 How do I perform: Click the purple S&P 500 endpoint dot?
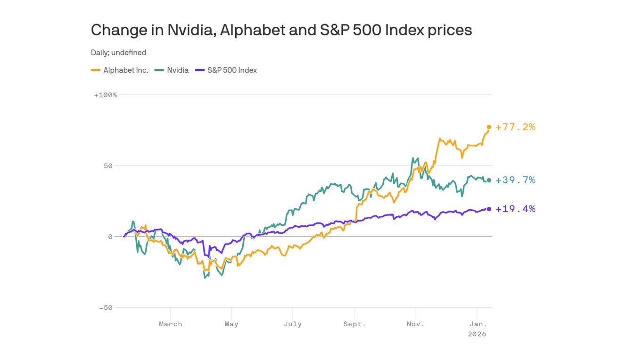[489, 209]
